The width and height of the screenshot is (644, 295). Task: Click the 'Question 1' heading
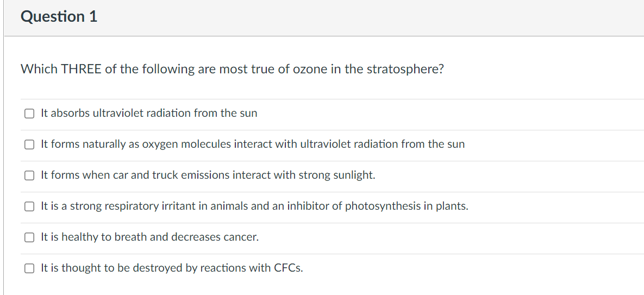(59, 17)
